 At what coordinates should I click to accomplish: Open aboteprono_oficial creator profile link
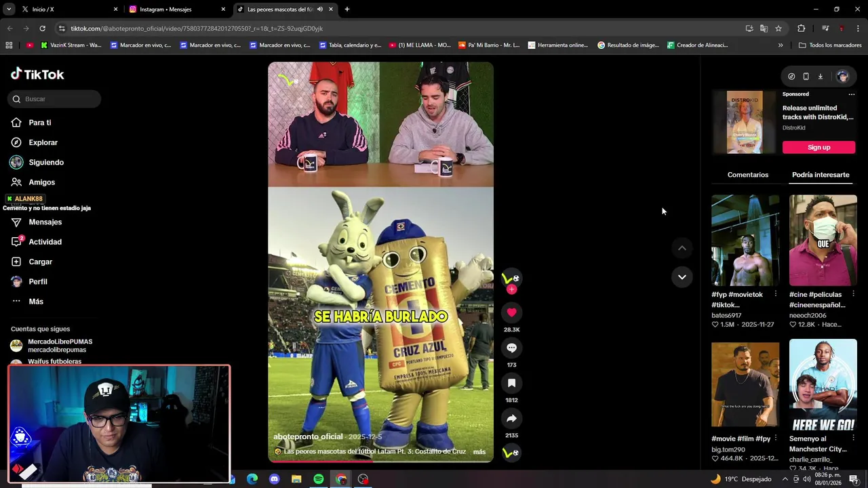pyautogui.click(x=308, y=436)
